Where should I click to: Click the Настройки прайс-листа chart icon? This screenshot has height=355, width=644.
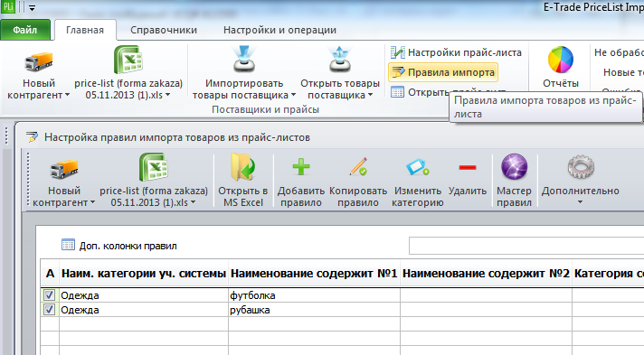tap(397, 52)
